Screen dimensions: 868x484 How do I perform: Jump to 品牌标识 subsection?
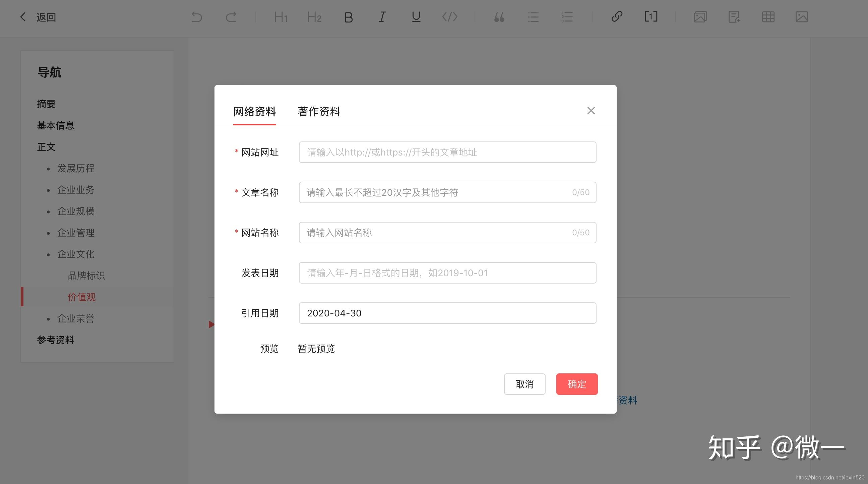86,276
